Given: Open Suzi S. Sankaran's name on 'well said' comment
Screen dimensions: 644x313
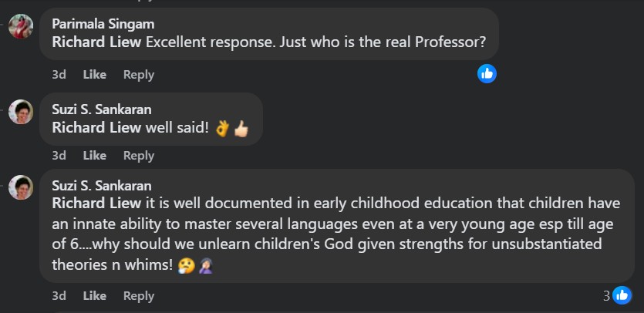Looking at the screenshot, I should click(102, 109).
